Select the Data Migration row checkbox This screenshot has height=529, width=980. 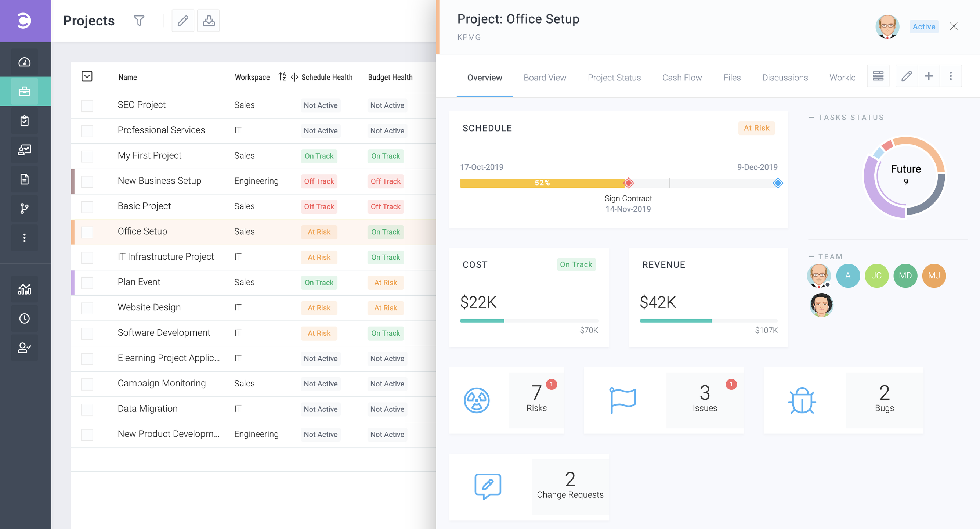[87, 410]
